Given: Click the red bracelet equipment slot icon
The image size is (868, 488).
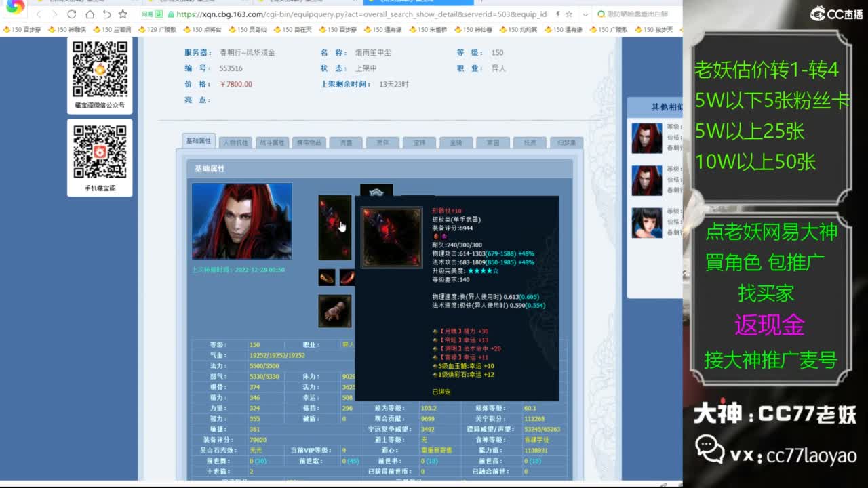Looking at the screenshot, I should 347,277.
